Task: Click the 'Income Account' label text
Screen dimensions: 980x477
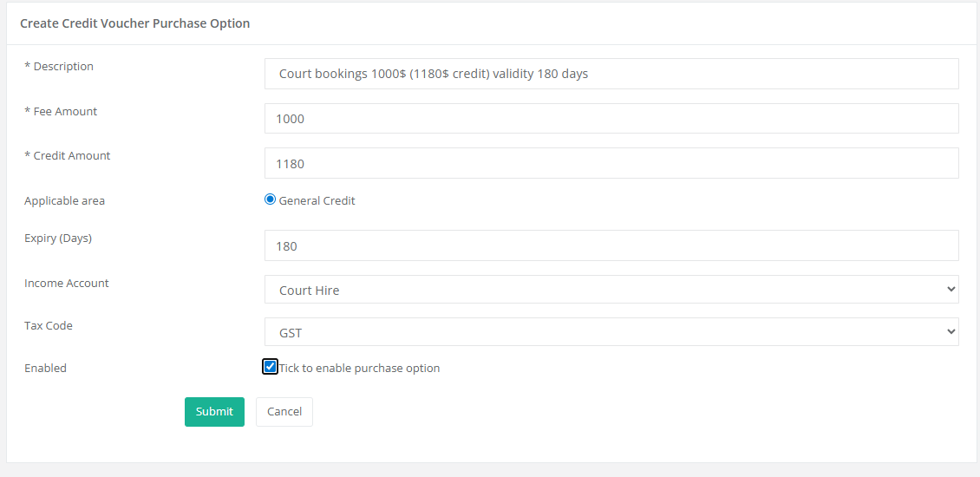Action: click(x=67, y=284)
